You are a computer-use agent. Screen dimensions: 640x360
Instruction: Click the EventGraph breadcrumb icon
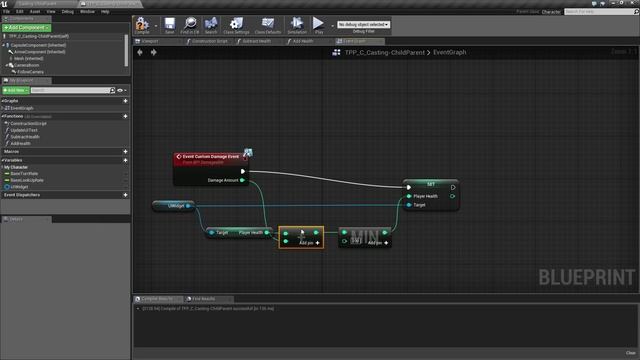(336, 52)
